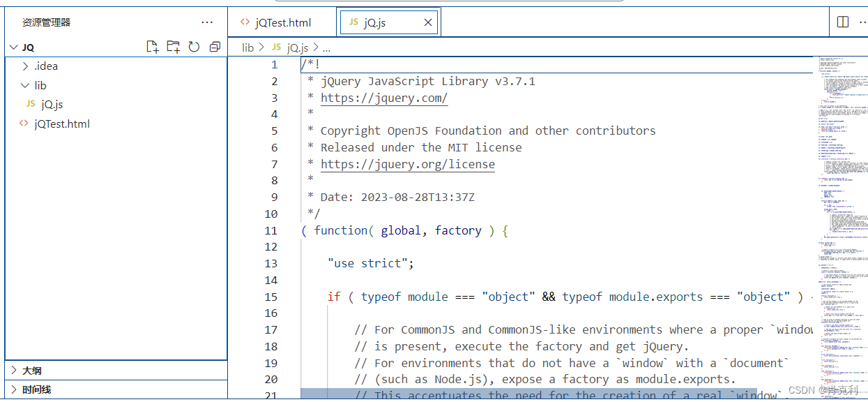
Task: Open the jQuery license link
Action: click(407, 163)
